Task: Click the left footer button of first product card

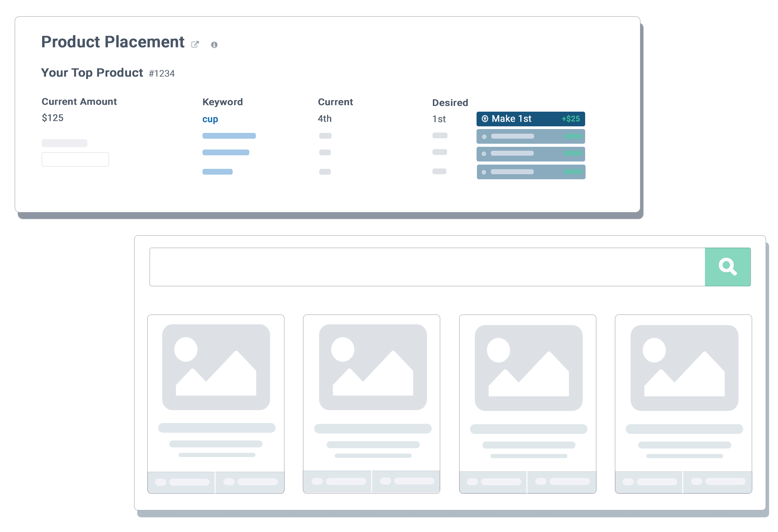Action: coord(181,482)
